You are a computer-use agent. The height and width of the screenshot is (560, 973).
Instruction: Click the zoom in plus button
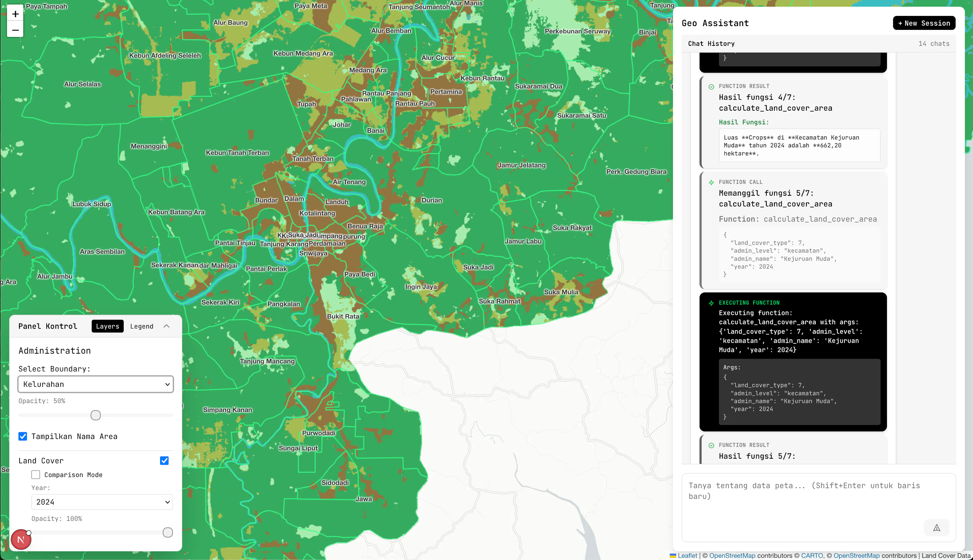pos(15,14)
